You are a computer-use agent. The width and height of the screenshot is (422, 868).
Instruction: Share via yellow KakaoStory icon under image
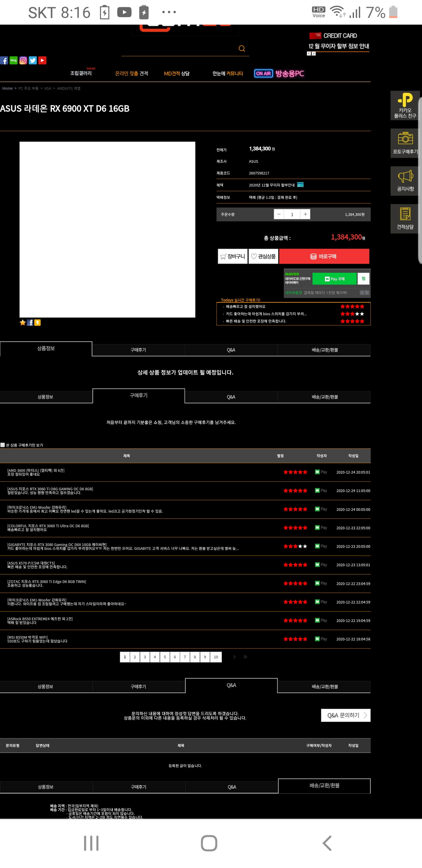click(38, 323)
